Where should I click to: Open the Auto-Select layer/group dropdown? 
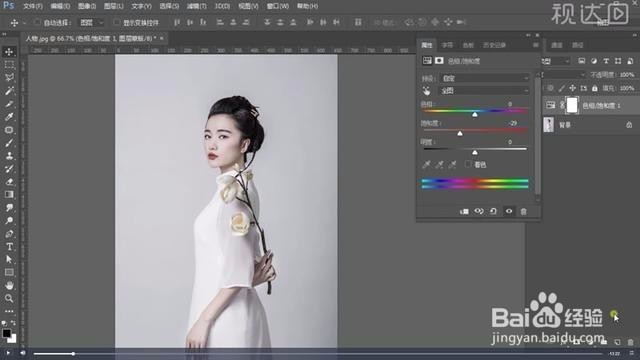point(91,22)
